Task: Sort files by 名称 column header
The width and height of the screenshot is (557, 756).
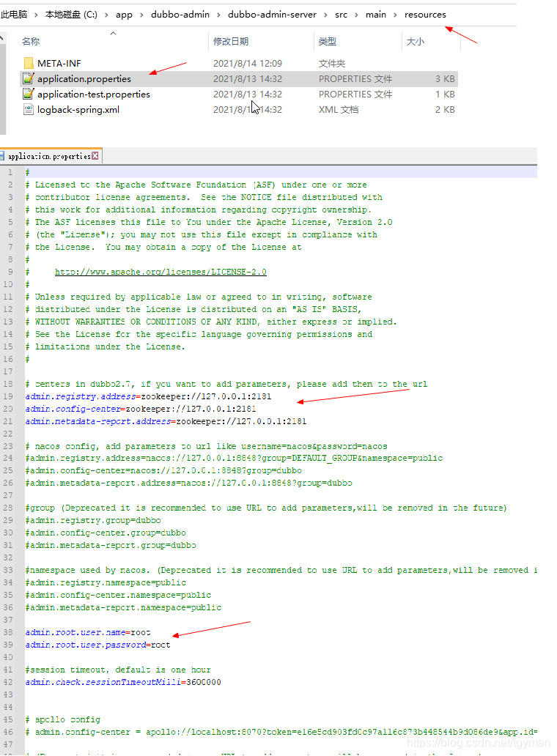Action: (31, 42)
